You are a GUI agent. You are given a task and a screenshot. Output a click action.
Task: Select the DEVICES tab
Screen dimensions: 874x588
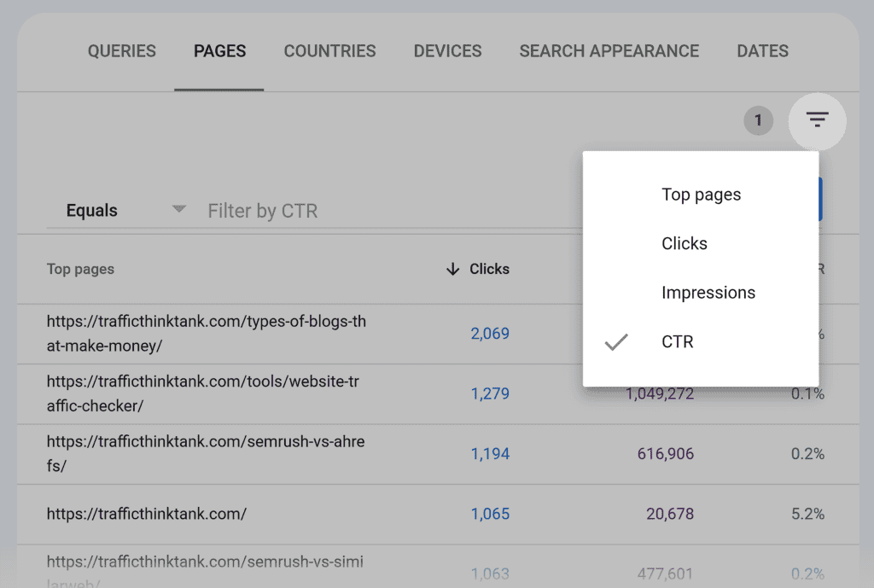[x=447, y=51]
